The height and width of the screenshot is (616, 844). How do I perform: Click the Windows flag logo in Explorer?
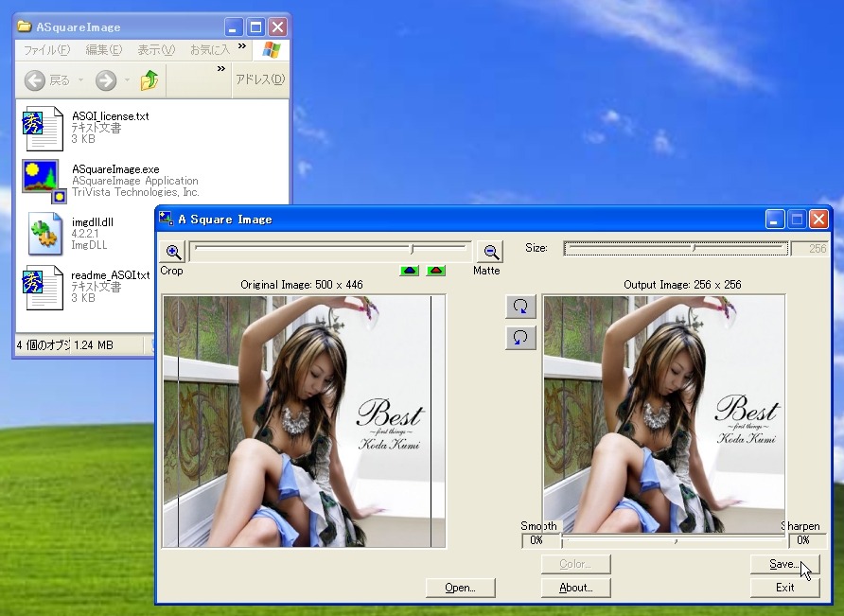click(272, 50)
